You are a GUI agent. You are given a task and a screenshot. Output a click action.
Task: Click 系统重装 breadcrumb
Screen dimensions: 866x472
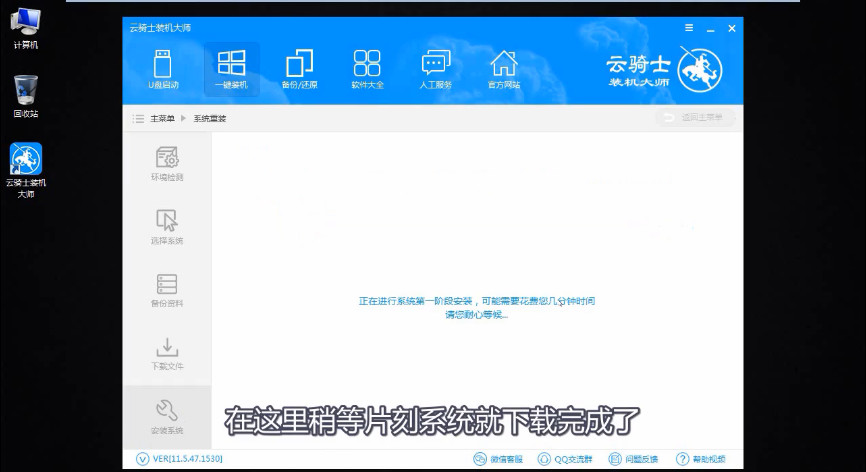pyautogui.click(x=210, y=118)
